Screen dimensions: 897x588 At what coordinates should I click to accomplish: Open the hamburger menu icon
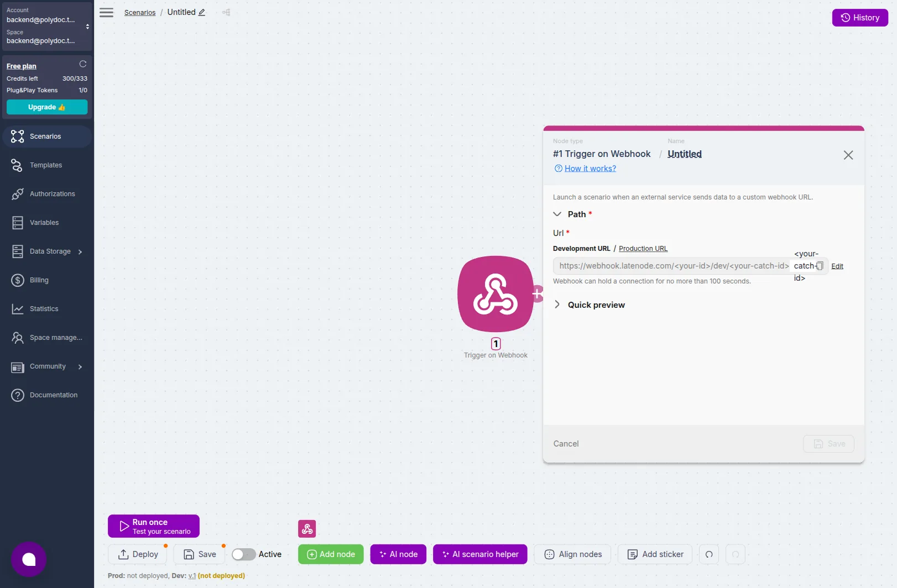click(106, 13)
